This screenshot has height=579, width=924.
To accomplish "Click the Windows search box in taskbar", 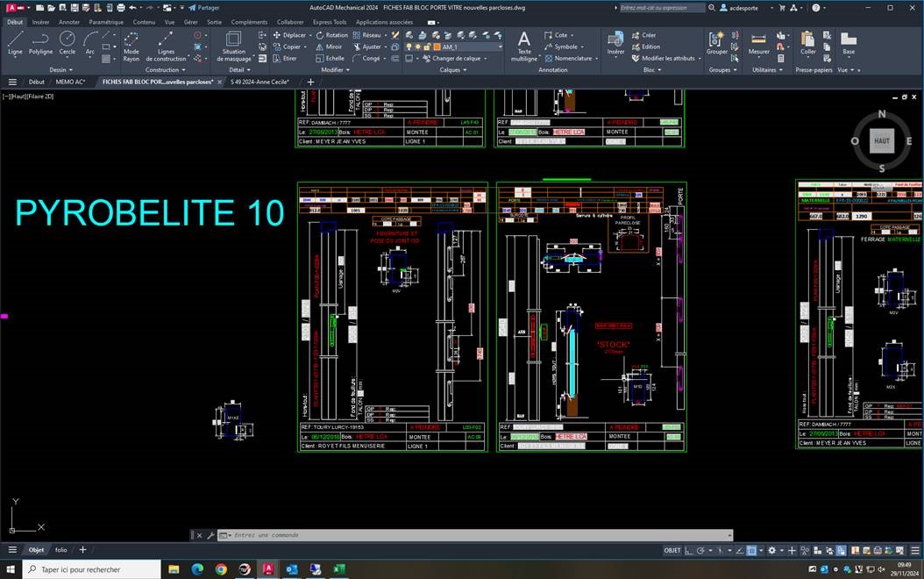I will coord(91,569).
